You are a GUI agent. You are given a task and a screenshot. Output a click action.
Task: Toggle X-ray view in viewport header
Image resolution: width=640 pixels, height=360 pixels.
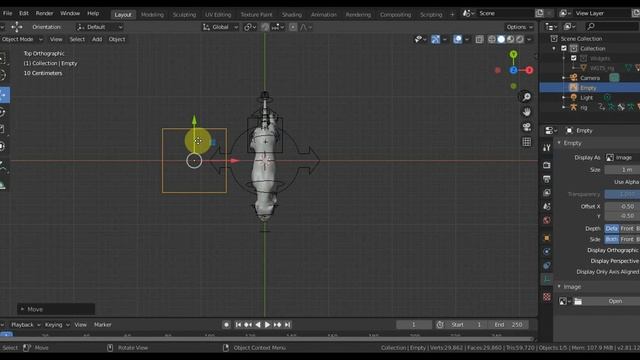tap(480, 39)
